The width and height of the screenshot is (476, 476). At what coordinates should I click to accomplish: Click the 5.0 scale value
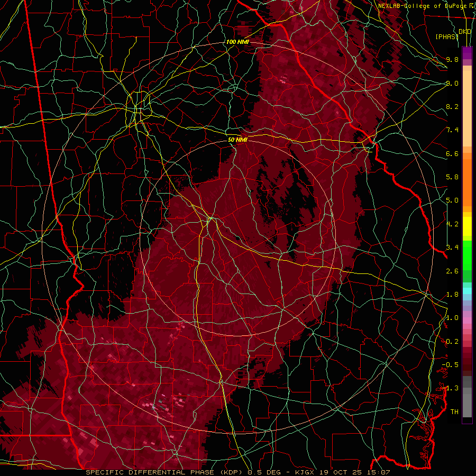pyautogui.click(x=452, y=200)
